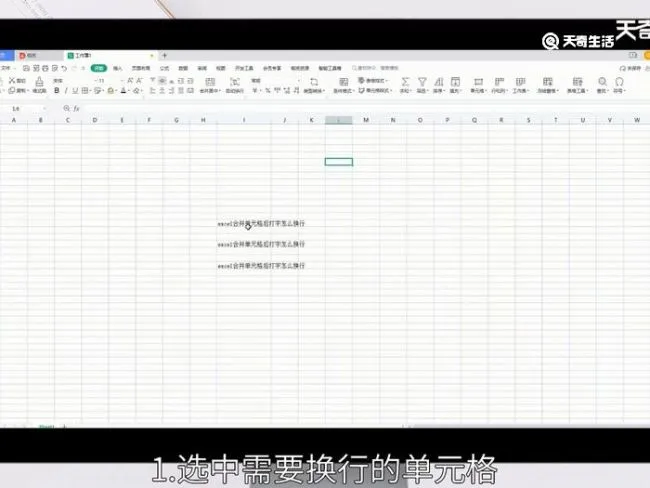Add a new document tab with plus

tap(165, 55)
